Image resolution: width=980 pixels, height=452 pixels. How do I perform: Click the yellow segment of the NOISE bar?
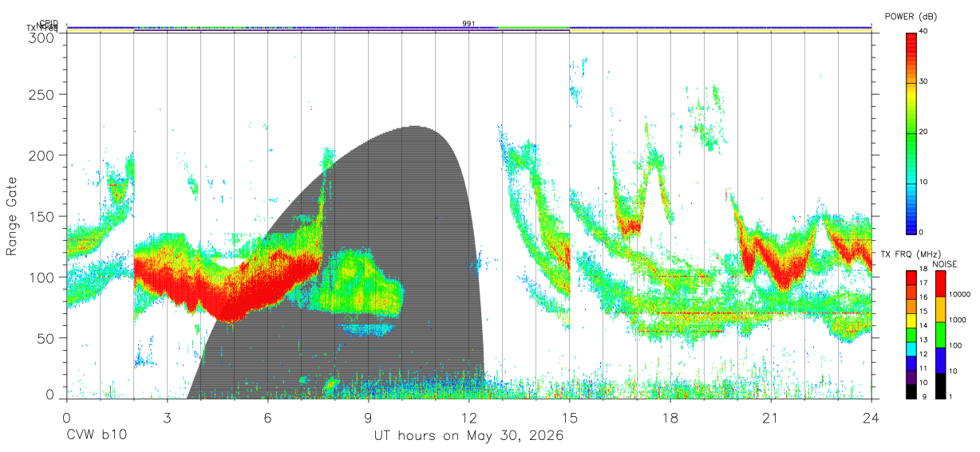click(x=940, y=309)
